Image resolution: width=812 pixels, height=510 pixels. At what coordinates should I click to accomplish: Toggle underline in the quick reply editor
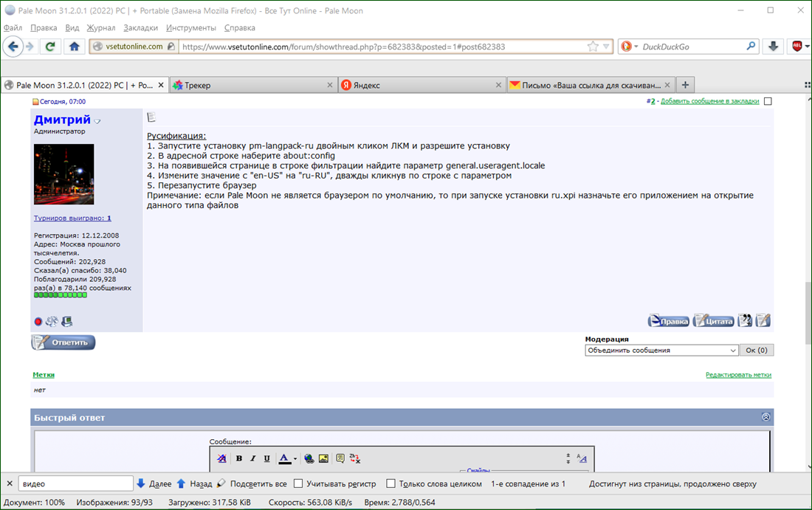(x=266, y=458)
